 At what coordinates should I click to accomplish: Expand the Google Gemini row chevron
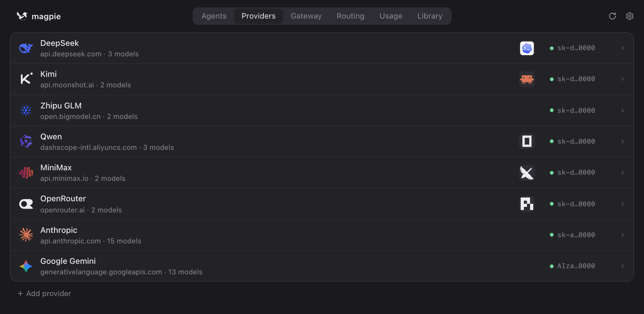[623, 266]
